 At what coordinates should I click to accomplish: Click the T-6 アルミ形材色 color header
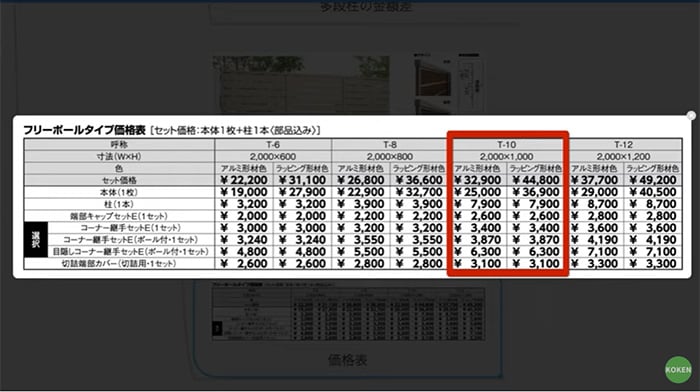coord(244,169)
